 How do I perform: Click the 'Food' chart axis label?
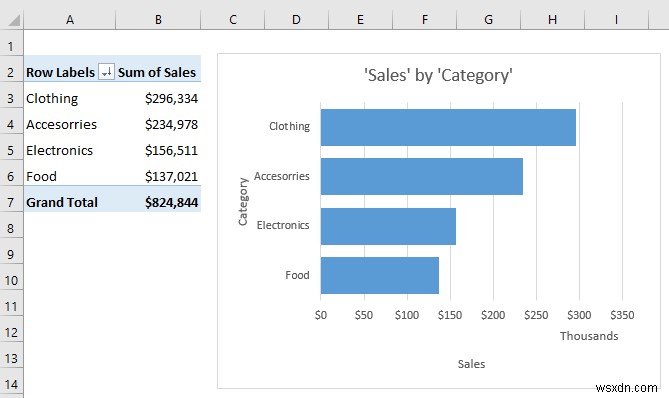click(x=297, y=275)
